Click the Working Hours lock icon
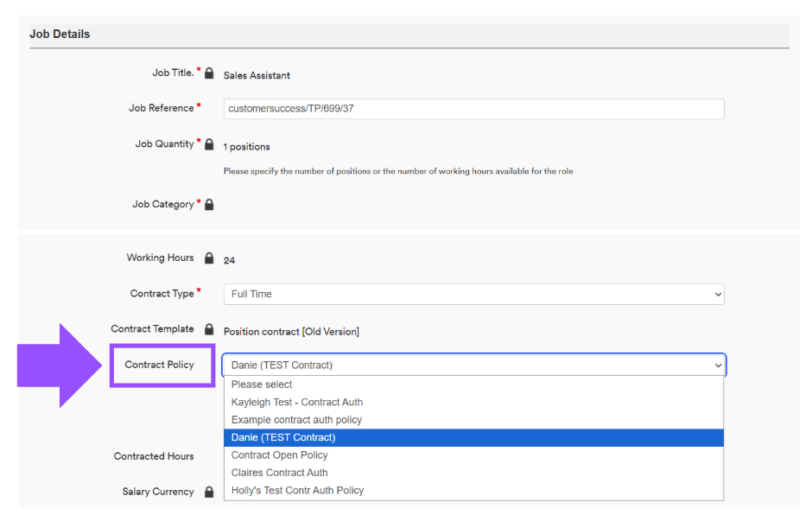 click(209, 258)
